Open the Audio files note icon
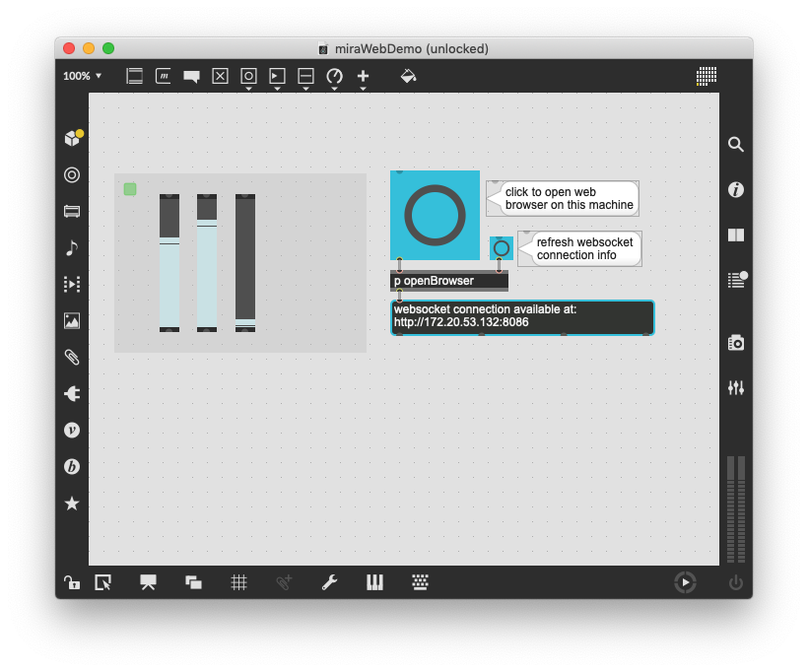Viewport: 808px width, 672px height. [71, 247]
